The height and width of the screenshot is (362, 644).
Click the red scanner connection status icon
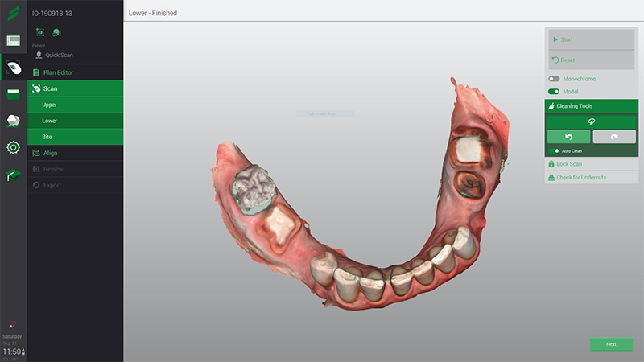[11, 326]
